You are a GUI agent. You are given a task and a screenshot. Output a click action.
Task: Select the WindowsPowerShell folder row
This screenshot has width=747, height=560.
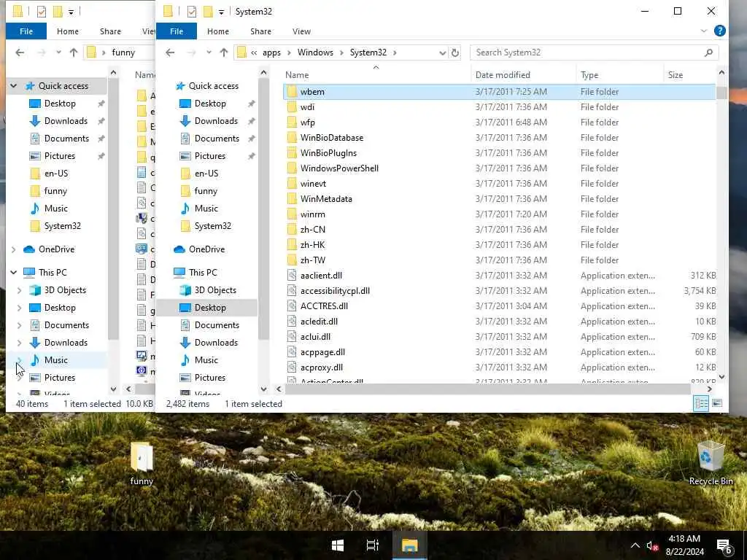(x=499, y=168)
